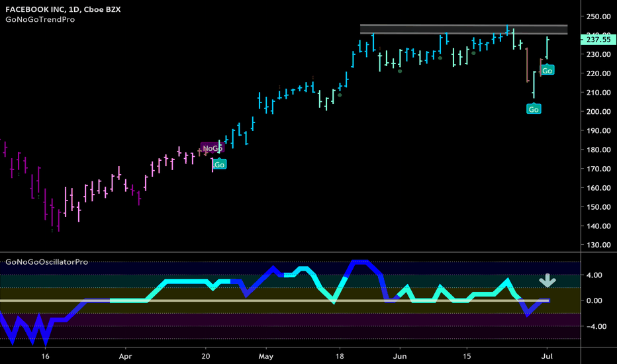This screenshot has width=617, height=364.
Task: Click the 180.00 price axis label
Action: point(598,150)
